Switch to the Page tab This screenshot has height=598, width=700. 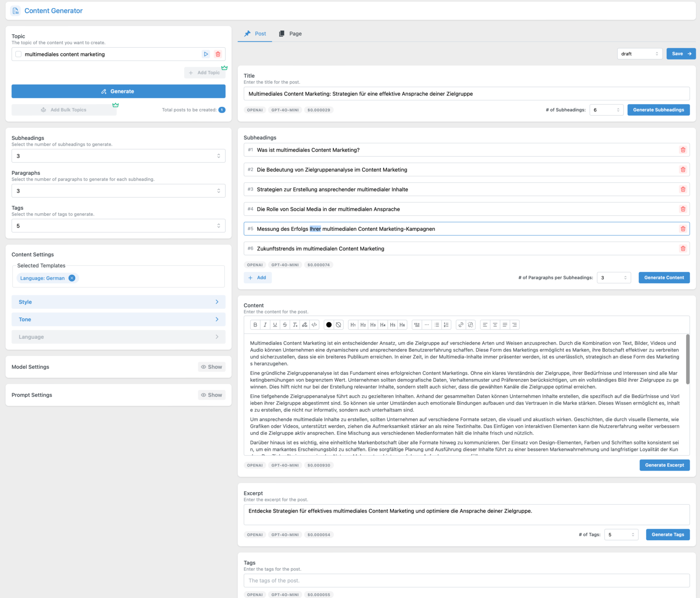click(290, 33)
